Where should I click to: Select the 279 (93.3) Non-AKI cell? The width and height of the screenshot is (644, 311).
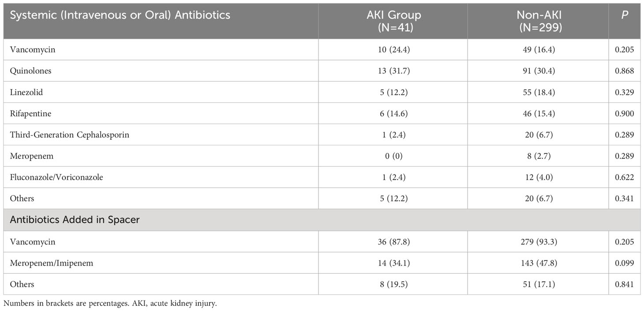tap(538, 242)
